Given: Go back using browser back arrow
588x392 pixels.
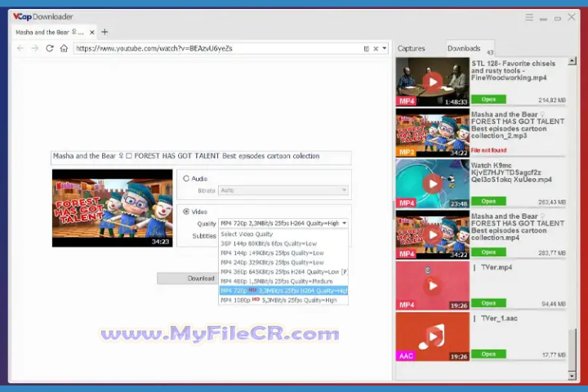Looking at the screenshot, I should 20,48.
